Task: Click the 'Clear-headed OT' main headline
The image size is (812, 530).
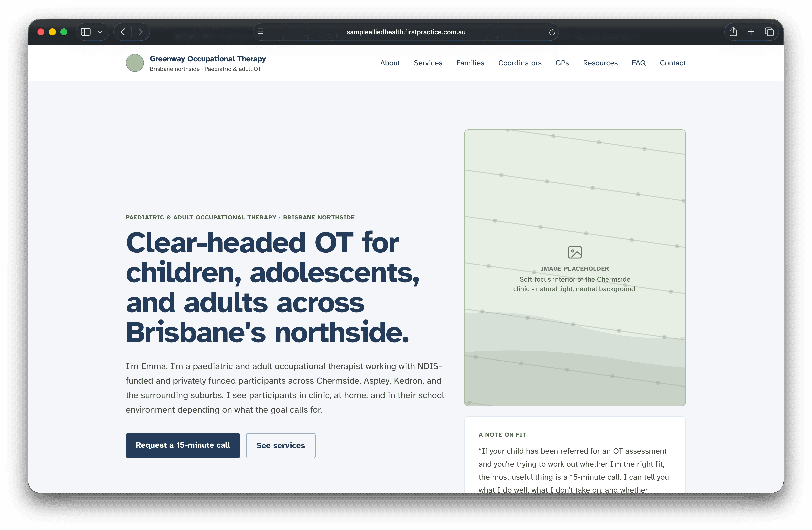Action: 273,287
